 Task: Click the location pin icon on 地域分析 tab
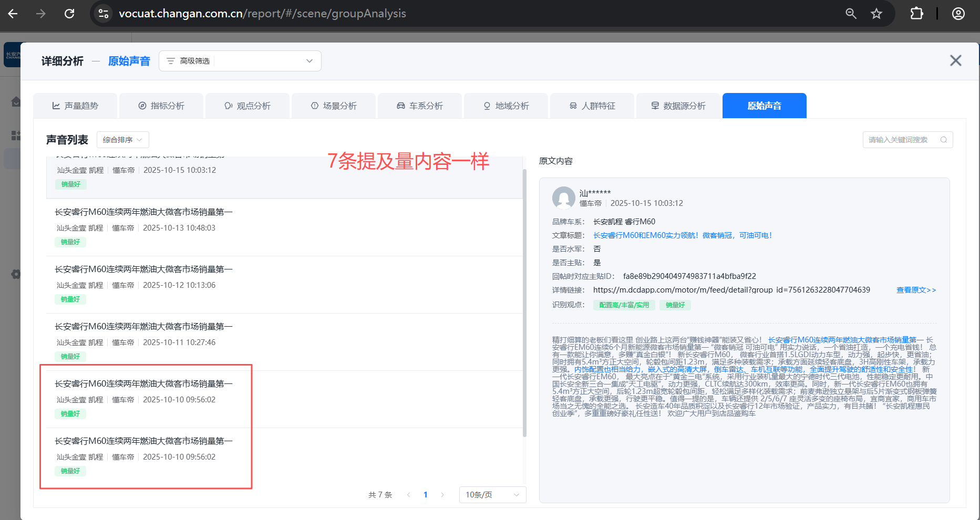(487, 106)
